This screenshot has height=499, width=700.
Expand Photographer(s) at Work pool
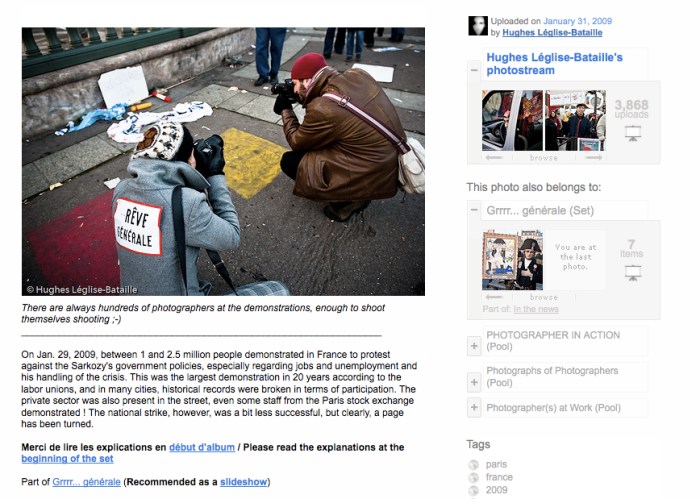click(x=474, y=407)
